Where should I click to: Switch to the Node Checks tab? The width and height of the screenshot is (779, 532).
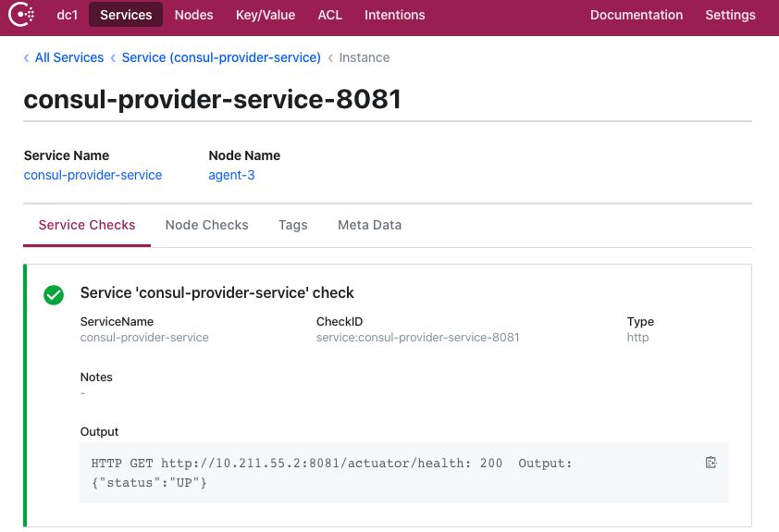[x=206, y=225]
